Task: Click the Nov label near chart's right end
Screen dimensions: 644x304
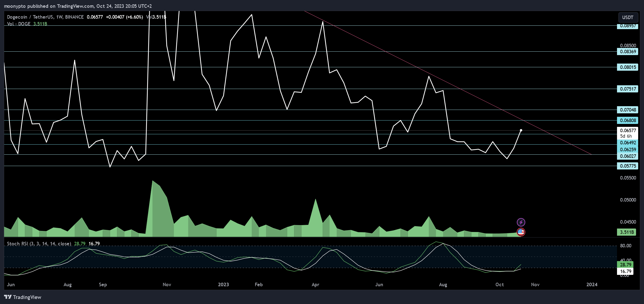Action: point(535,285)
